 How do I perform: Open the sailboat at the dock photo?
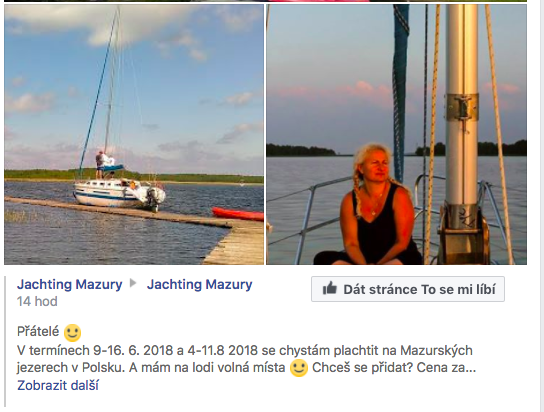pos(134,134)
